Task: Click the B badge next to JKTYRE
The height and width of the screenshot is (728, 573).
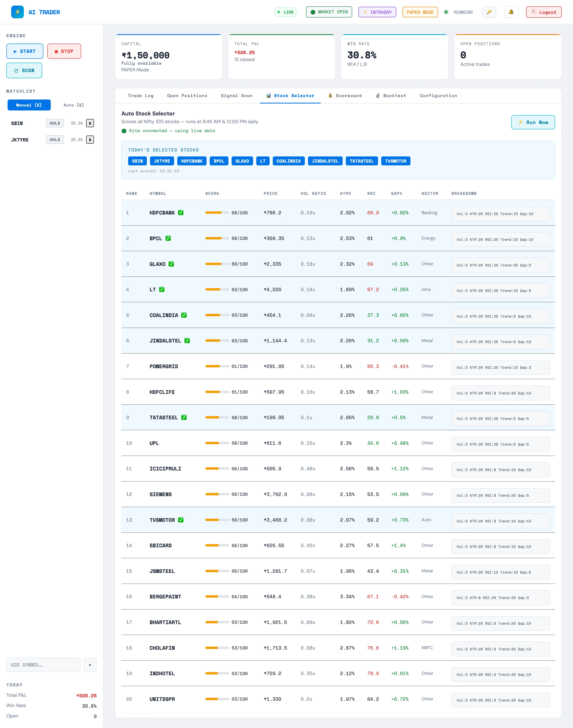Action: coord(90,140)
